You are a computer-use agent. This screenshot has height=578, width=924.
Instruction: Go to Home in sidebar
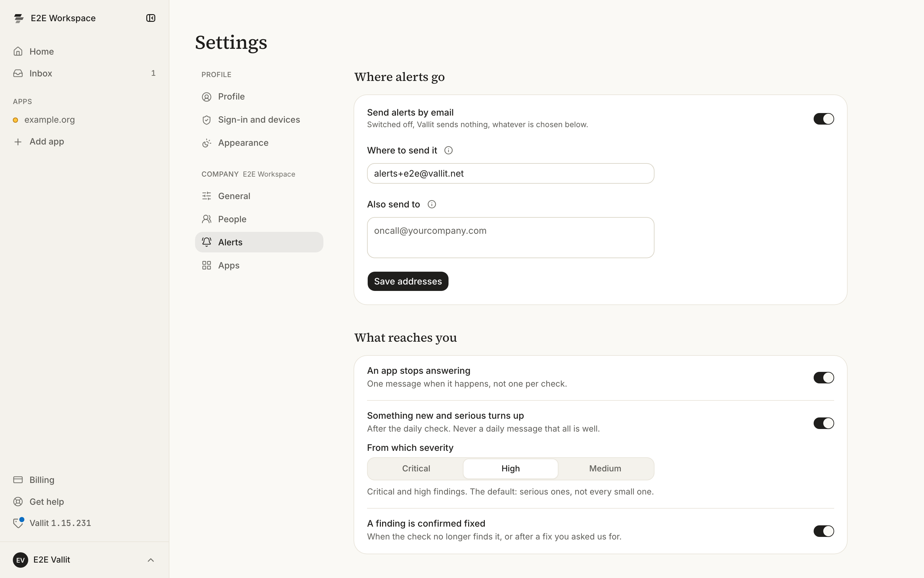(84, 51)
